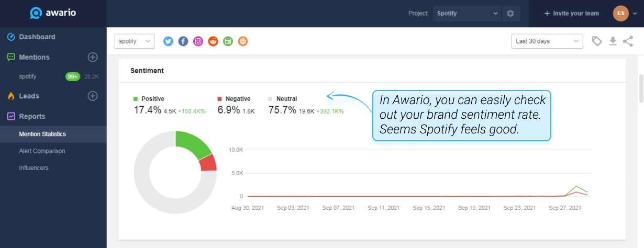The height and width of the screenshot is (248, 644).
Task: Click the red negative donut segment
Action: [208, 164]
